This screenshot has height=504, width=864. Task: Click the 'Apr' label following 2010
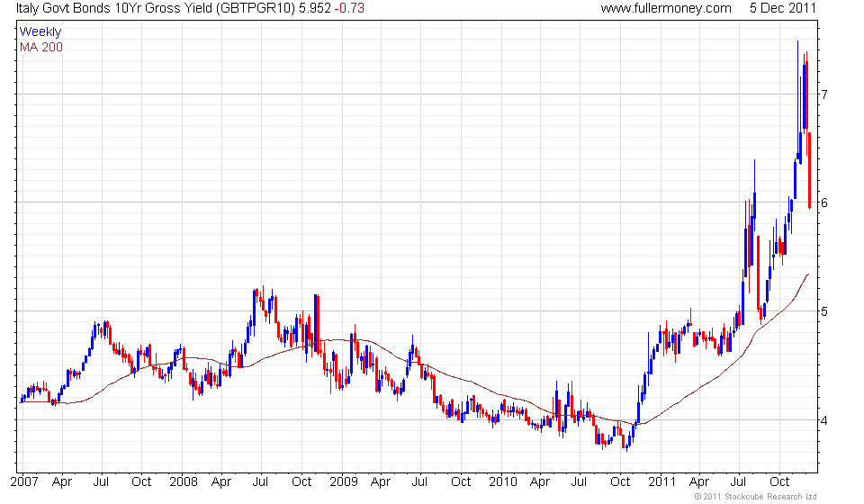[539, 482]
